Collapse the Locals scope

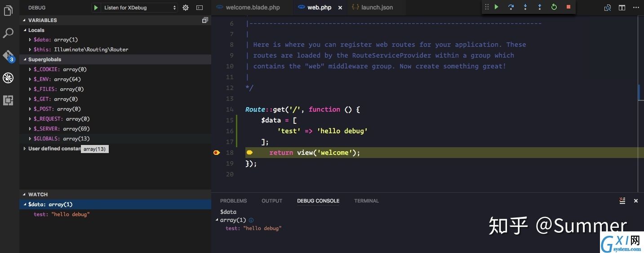coord(25,30)
